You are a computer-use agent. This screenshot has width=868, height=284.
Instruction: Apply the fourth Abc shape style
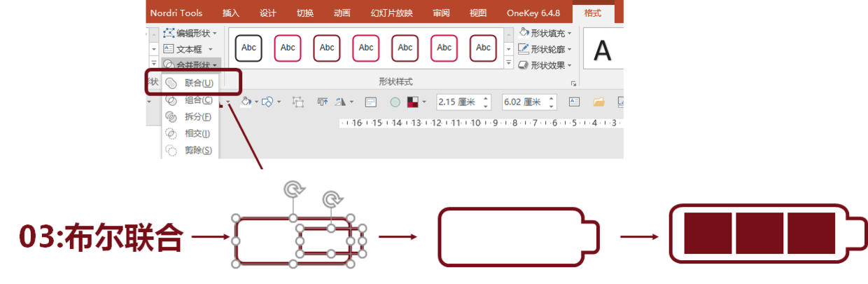click(x=366, y=48)
